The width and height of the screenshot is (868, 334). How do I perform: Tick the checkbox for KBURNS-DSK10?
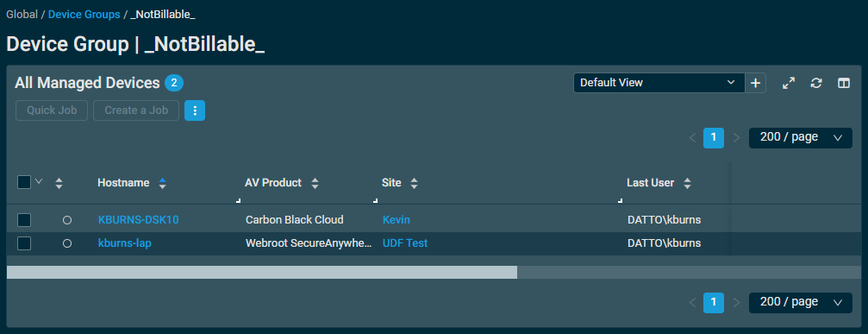click(24, 220)
